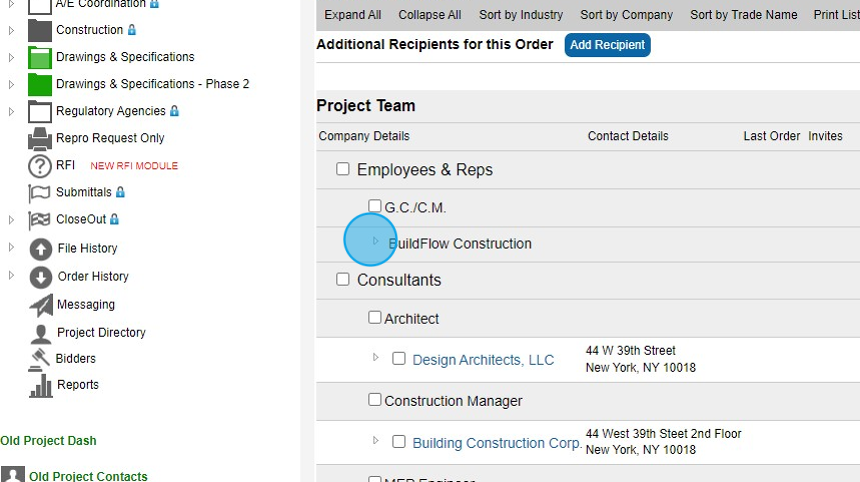Open Project Directory person icon
Viewport: 860px width, 482px height.
40,333
